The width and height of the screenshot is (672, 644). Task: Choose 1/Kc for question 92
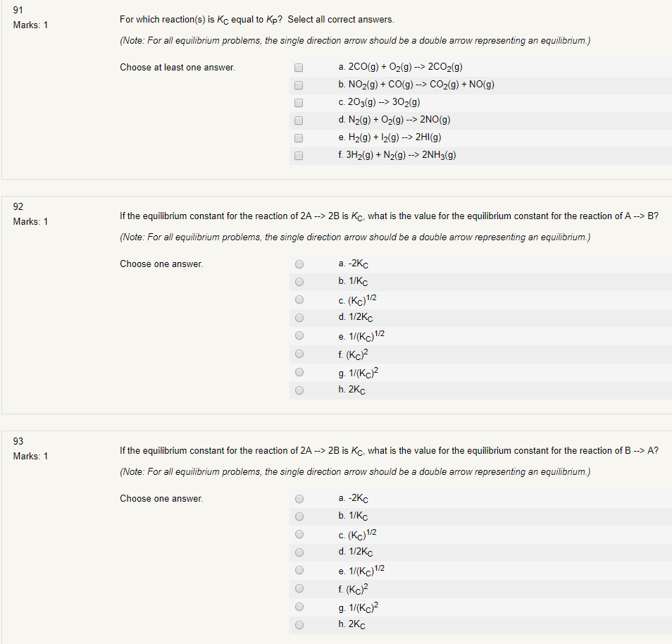(299, 281)
